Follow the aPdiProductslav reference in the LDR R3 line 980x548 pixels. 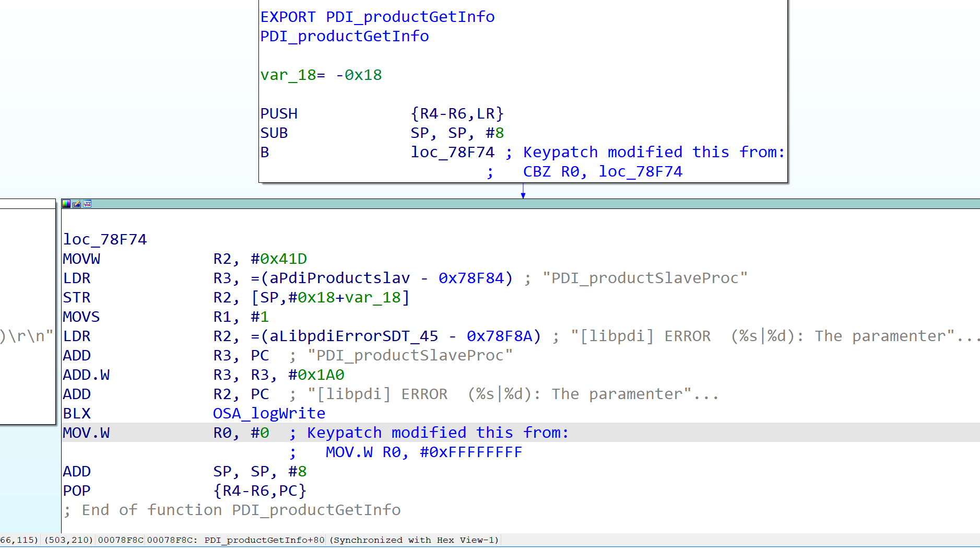(340, 278)
